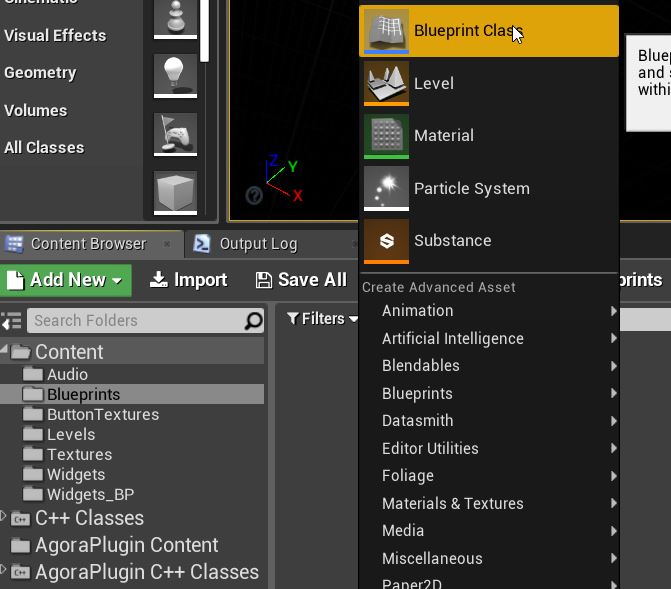This screenshot has height=589, width=671.
Task: Open the Miscellaneous submenu
Action: 489,559
